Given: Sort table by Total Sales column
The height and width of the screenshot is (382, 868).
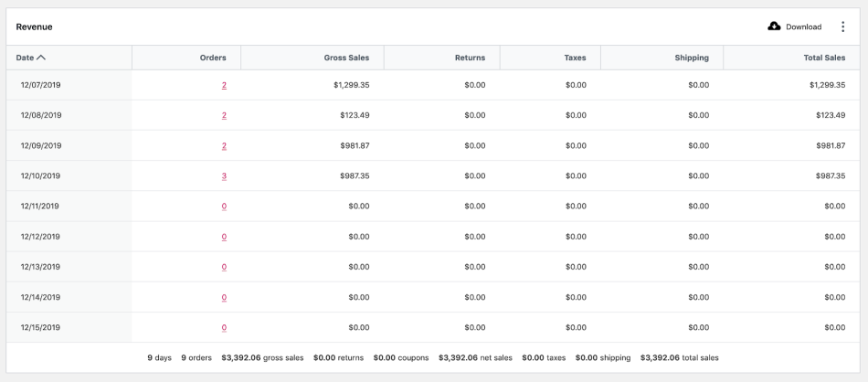Looking at the screenshot, I should [823, 58].
